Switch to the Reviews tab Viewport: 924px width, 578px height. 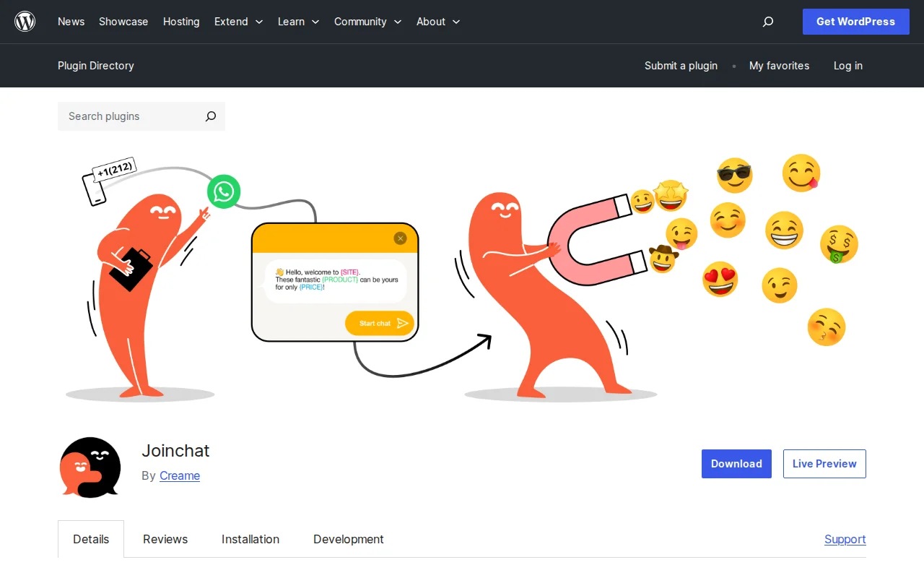pyautogui.click(x=165, y=539)
